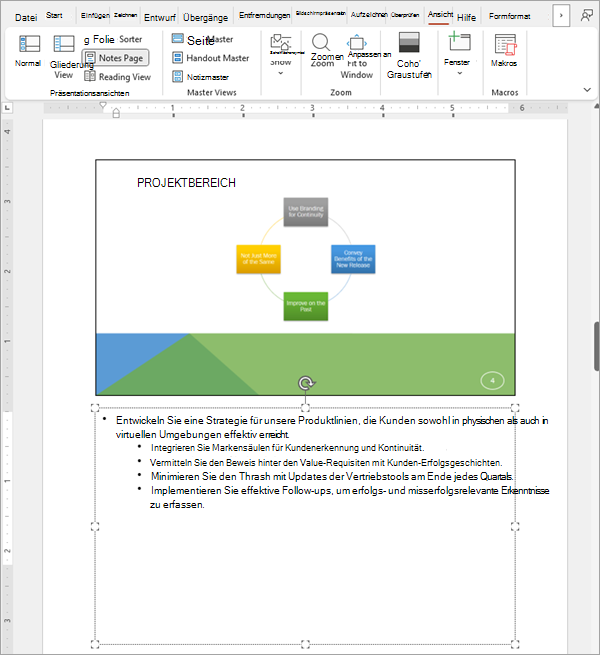Open the Zoom dialog magnifier icon
Screen dimensions: 600x655
point(321,43)
